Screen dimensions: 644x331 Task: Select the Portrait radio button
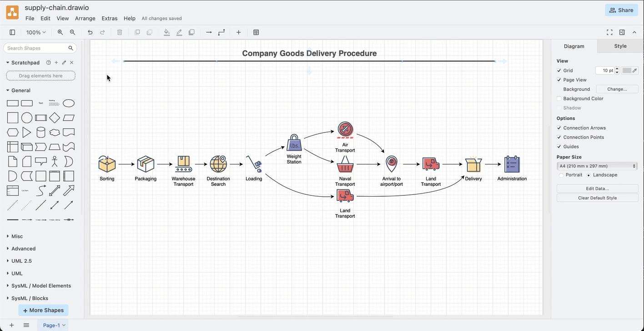click(x=561, y=175)
